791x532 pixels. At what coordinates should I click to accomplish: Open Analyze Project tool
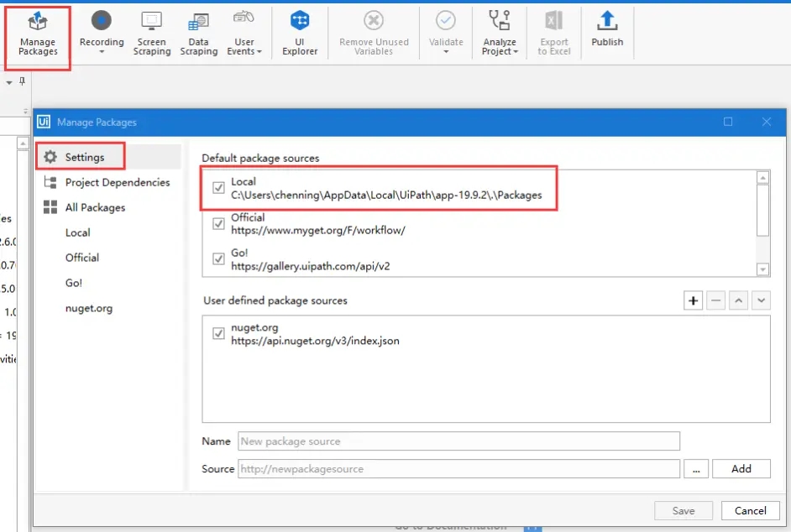click(500, 34)
